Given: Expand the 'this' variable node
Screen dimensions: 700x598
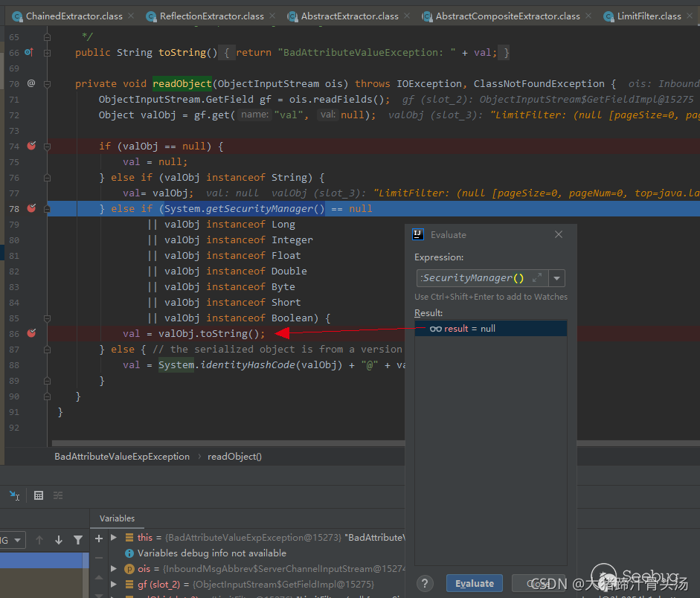Looking at the screenshot, I should click(114, 537).
